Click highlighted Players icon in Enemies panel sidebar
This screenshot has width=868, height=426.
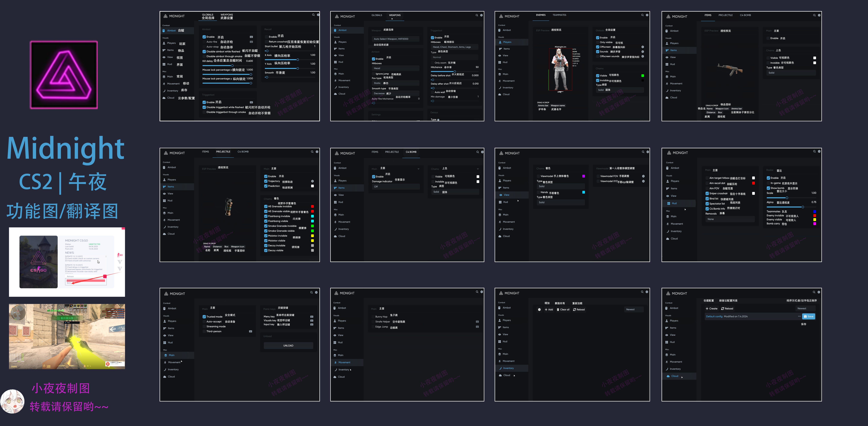click(x=500, y=42)
